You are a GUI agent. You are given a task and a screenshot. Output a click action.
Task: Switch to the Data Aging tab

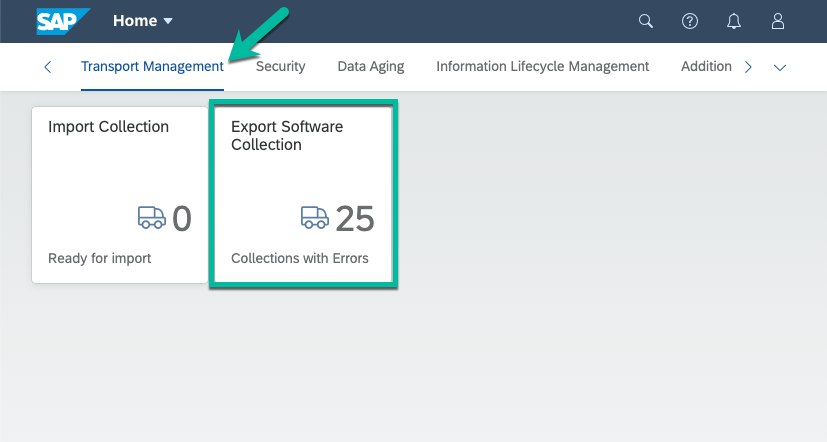(x=371, y=66)
